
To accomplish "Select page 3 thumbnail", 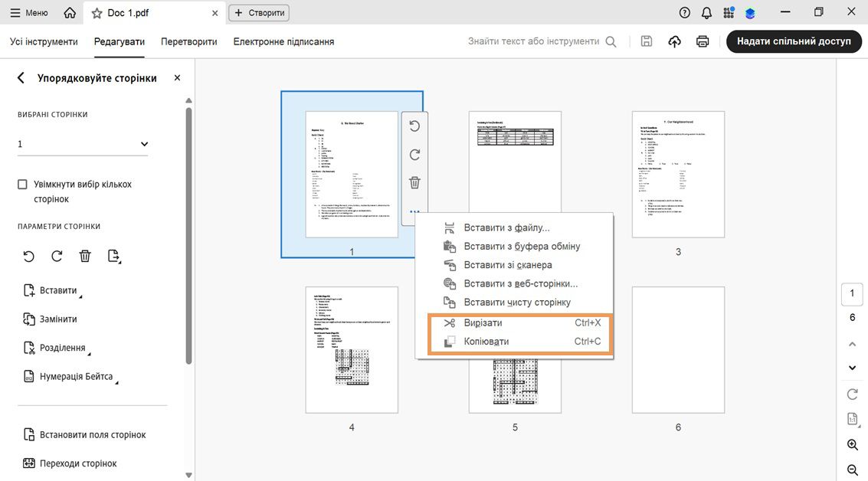I will [678, 175].
